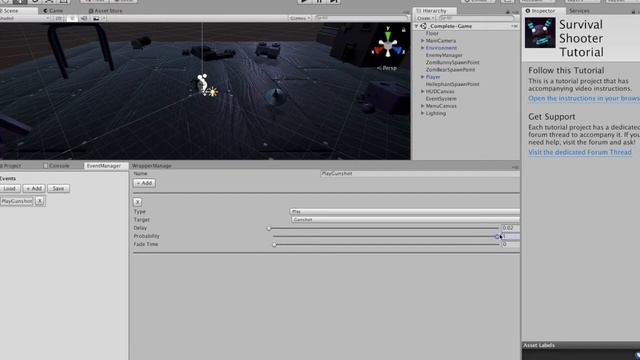Open _Complete-Game scene options menu icon
The width and height of the screenshot is (640, 360).
(514, 26)
